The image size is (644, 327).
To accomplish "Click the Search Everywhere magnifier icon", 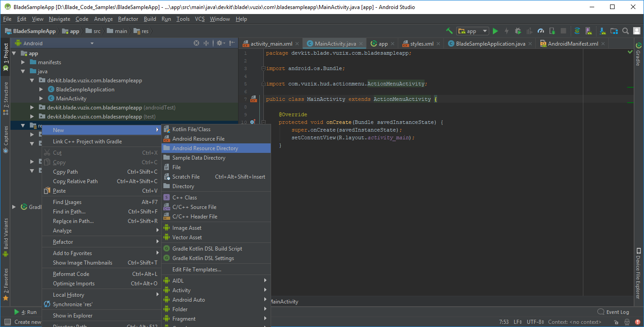I will [625, 31].
